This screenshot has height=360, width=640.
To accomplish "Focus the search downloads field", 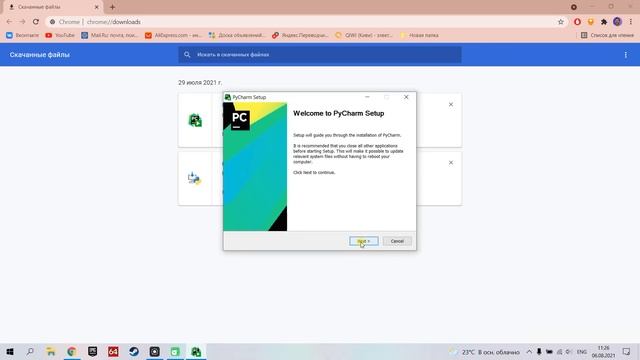I will 320,55.
